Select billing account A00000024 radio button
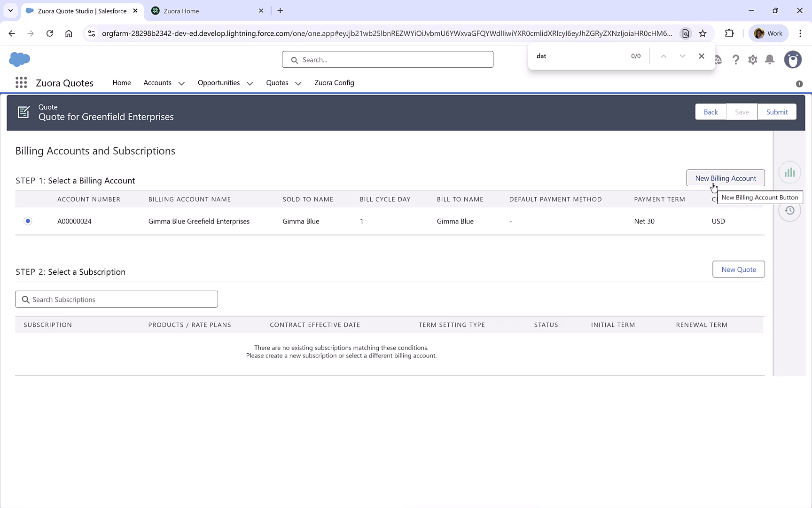 (28, 221)
